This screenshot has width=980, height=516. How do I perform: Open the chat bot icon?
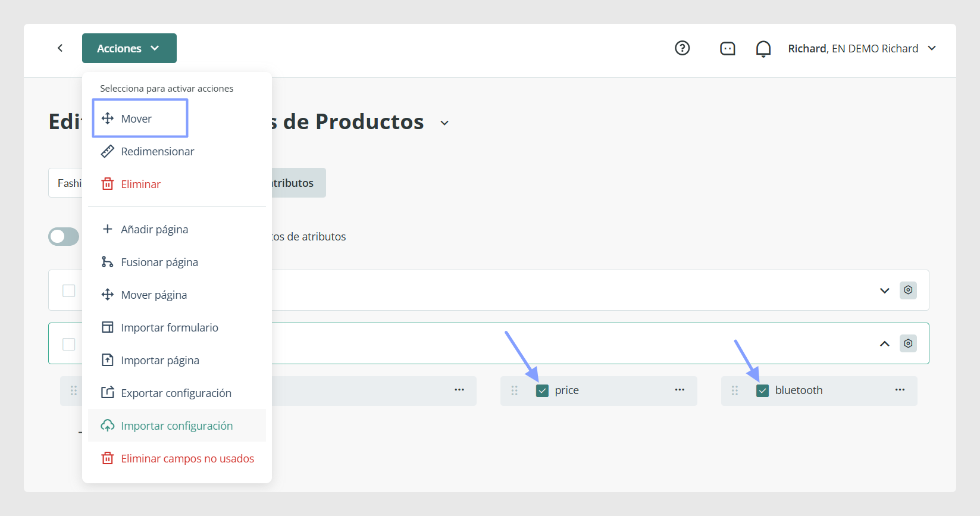coord(728,48)
